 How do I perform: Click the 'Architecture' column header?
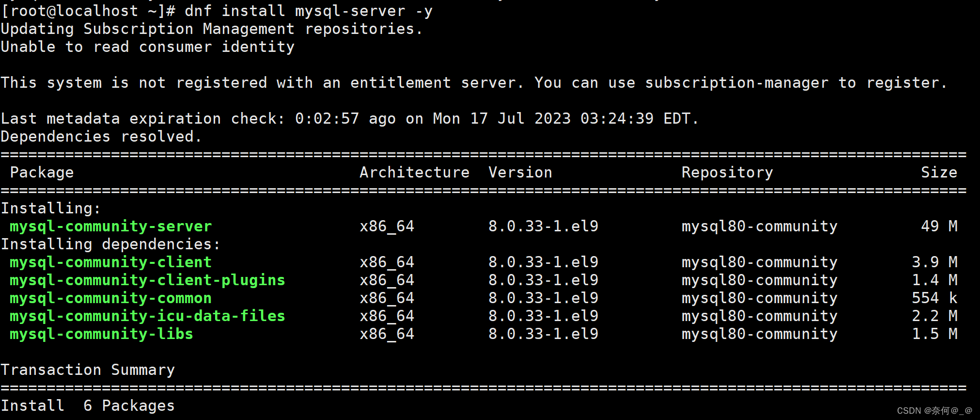click(415, 173)
